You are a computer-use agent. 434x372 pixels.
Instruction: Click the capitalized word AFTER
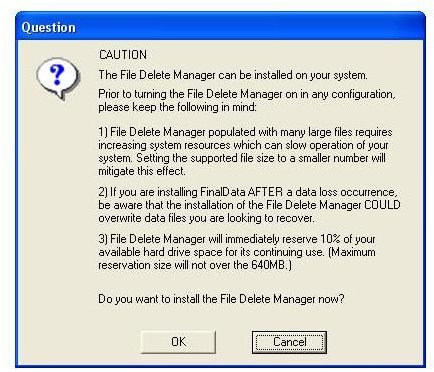point(266,192)
